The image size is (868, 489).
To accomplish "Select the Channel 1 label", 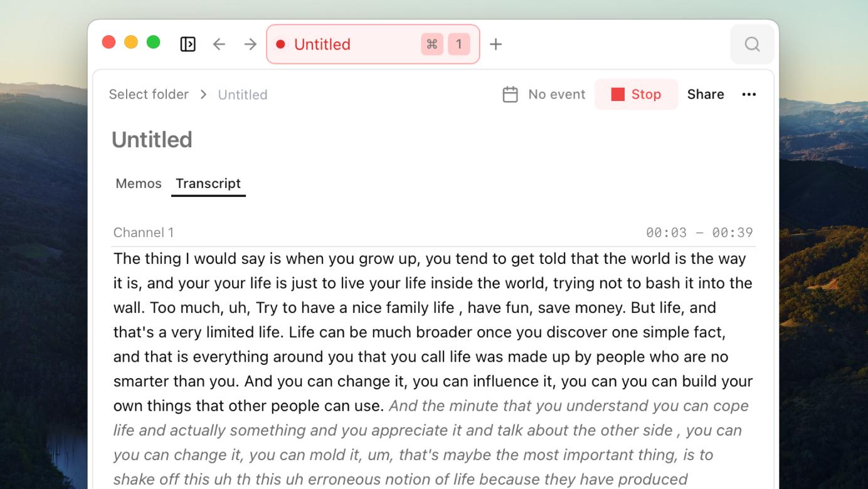I will tap(143, 232).
